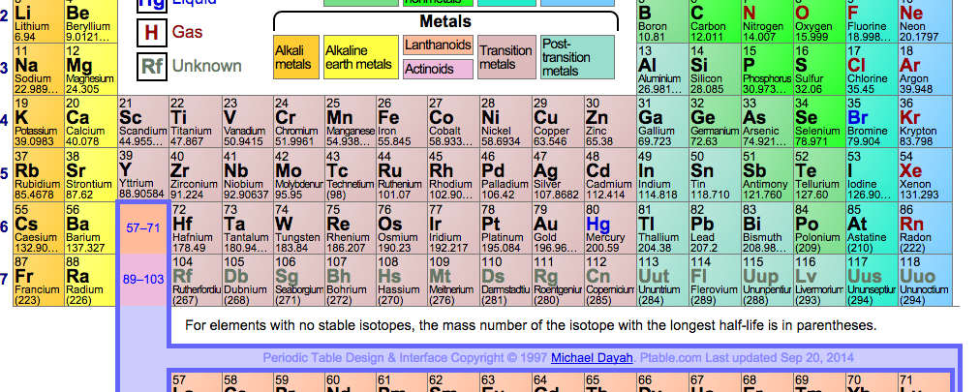Click the 89–103 actinoid range cell

point(143,280)
